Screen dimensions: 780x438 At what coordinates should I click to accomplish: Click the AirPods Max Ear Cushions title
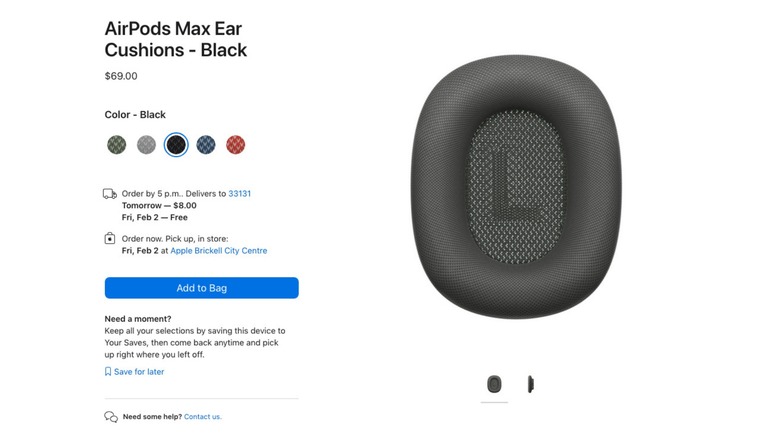pyautogui.click(x=176, y=39)
